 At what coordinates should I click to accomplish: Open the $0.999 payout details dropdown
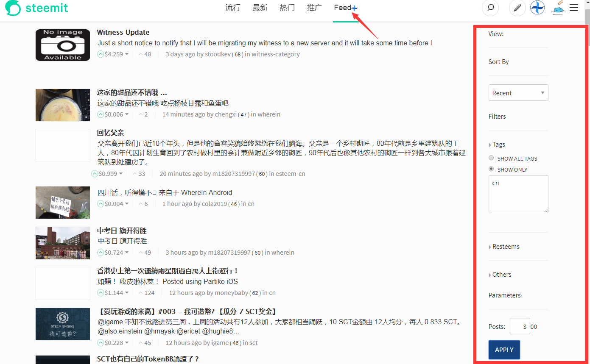[x=111, y=174]
